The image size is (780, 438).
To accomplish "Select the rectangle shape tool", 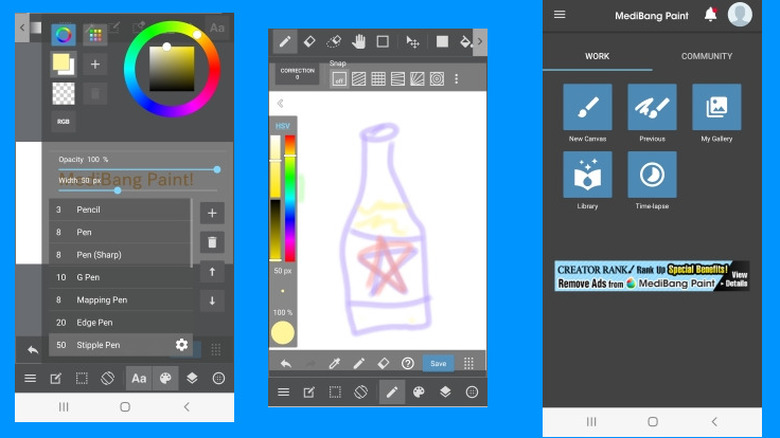I will [x=383, y=41].
